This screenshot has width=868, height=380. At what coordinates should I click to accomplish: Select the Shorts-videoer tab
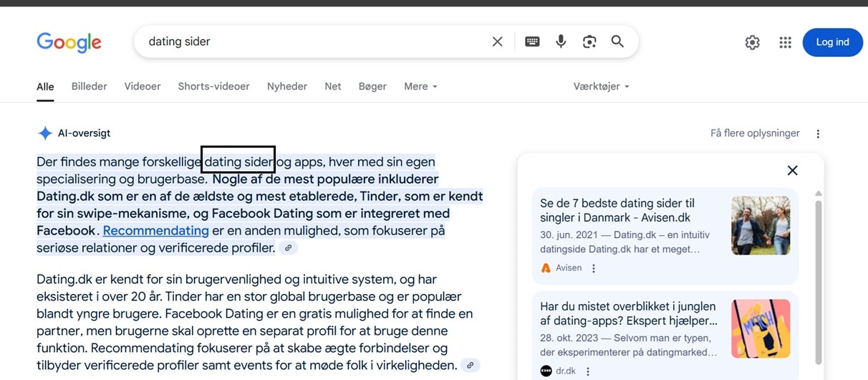(x=213, y=86)
